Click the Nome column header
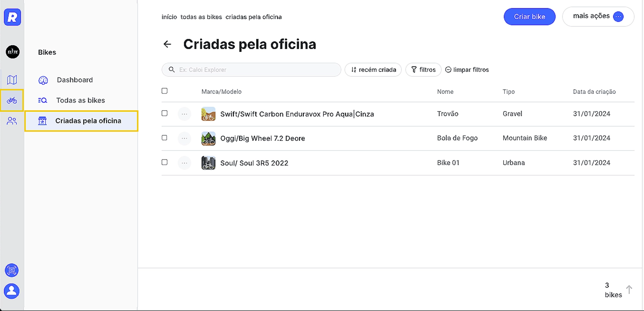Screen dimensions: 644x311 [x=445, y=92]
